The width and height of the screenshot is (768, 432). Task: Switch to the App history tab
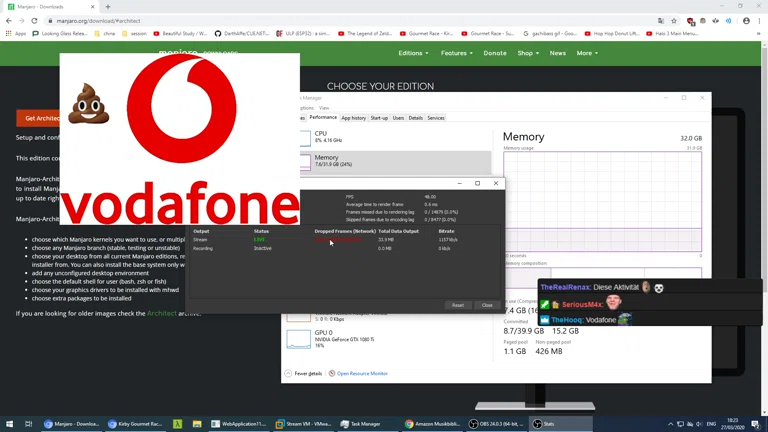click(353, 118)
